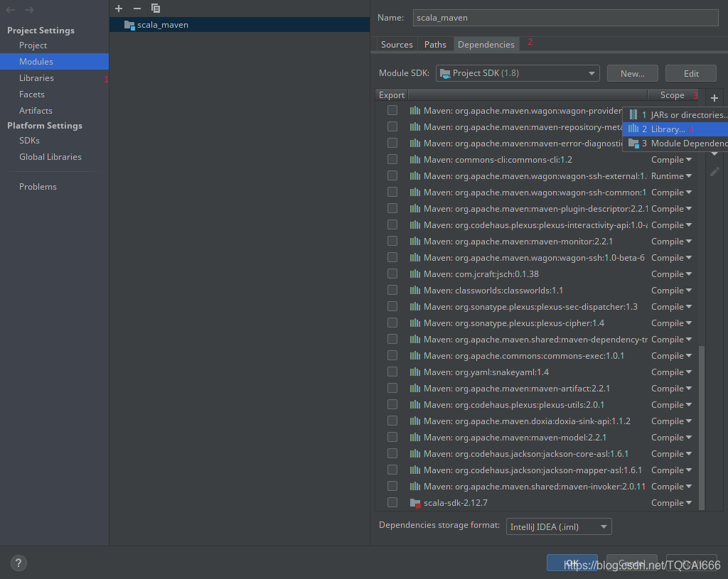This screenshot has height=579, width=728.
Task: Change scope of scala-sdk-2.12.7
Action: 671,503
